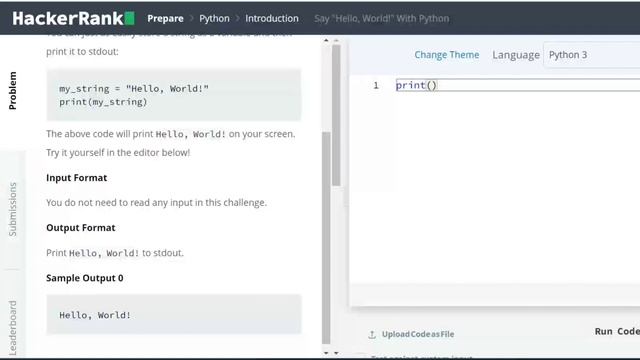Click the HackerRank logo
Screen dimensions: 640x360
coord(73,18)
